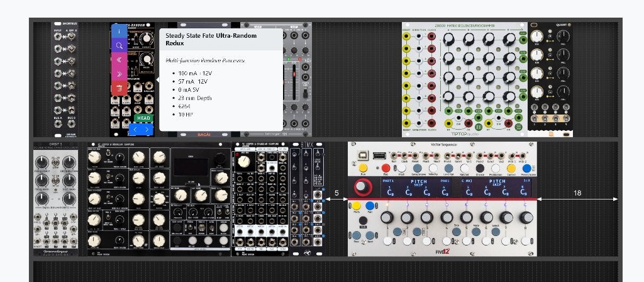Click the 23 mm Depth spec line
This screenshot has width=644, height=282.
[195, 98]
